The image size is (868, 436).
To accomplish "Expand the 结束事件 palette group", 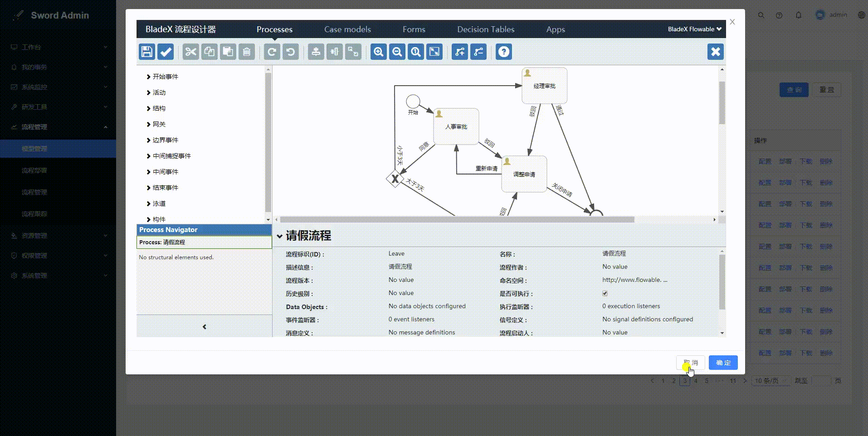I will 162,188.
